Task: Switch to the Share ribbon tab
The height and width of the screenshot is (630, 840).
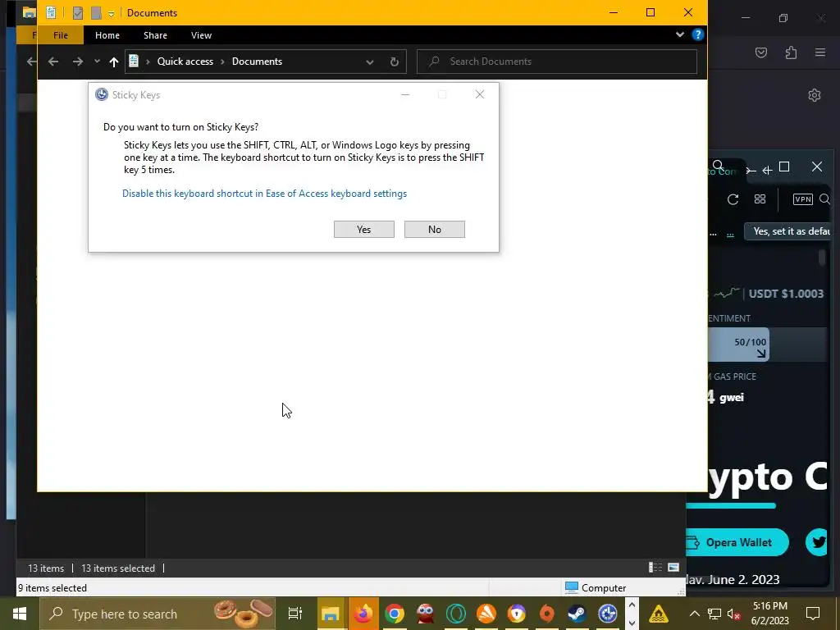Action: (155, 35)
